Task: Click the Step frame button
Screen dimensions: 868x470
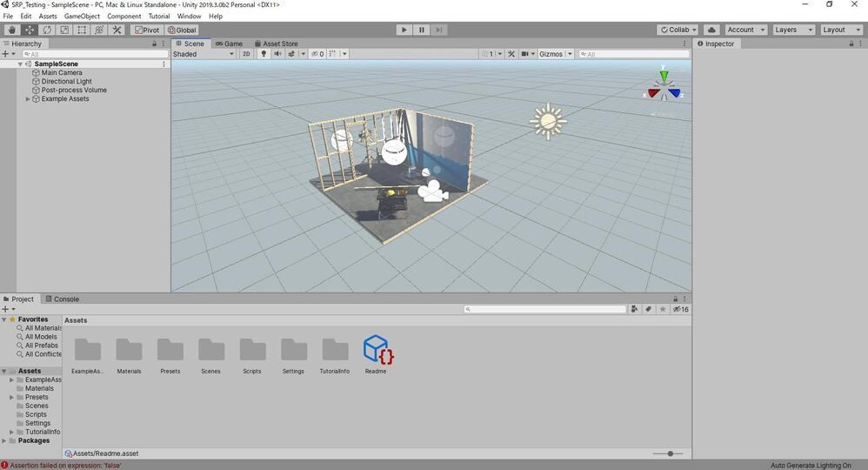Action: click(439, 30)
